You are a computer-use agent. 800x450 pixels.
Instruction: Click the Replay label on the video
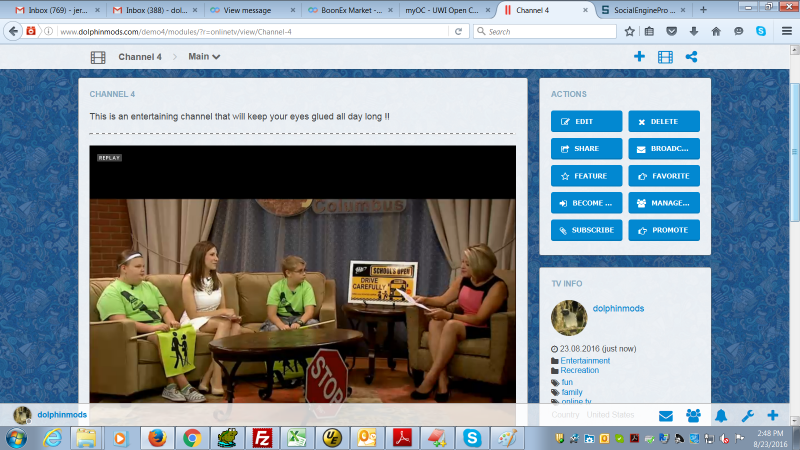click(x=109, y=158)
